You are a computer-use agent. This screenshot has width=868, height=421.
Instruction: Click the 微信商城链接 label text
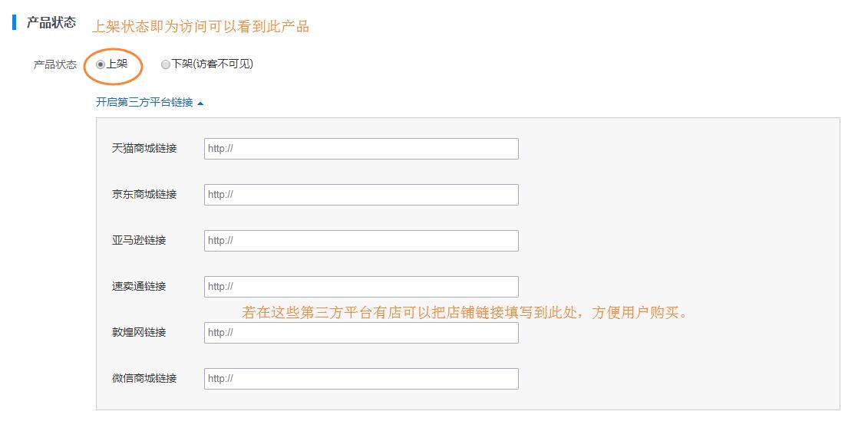144,378
